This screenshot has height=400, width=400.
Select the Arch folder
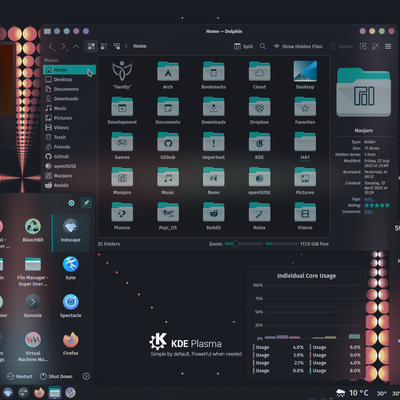click(x=168, y=75)
